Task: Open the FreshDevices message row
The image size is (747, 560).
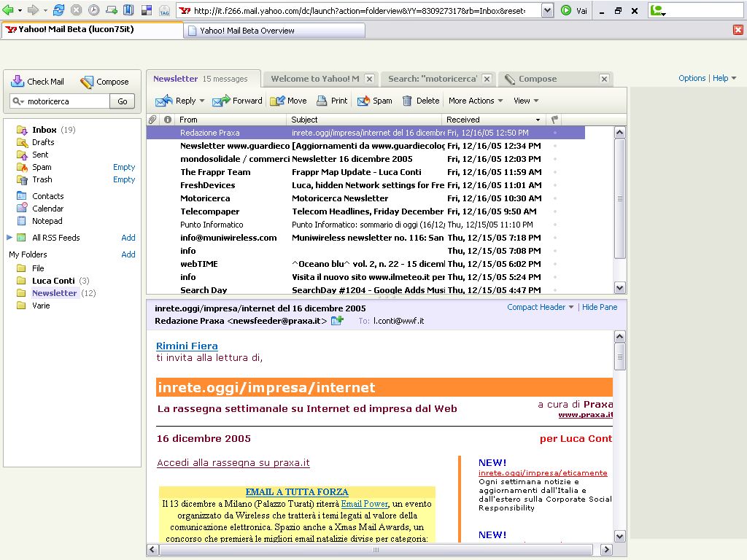Action: tap(365, 185)
